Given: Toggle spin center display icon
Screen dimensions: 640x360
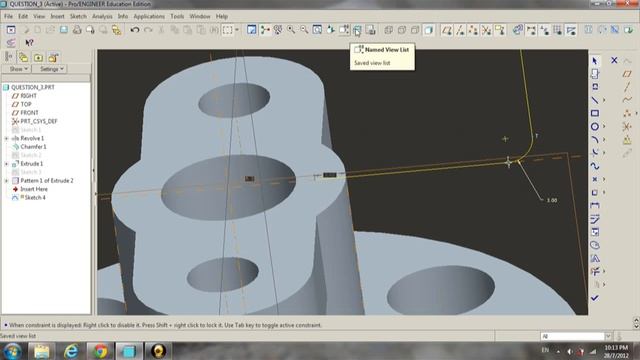Looking at the screenshot, I should [x=265, y=30].
